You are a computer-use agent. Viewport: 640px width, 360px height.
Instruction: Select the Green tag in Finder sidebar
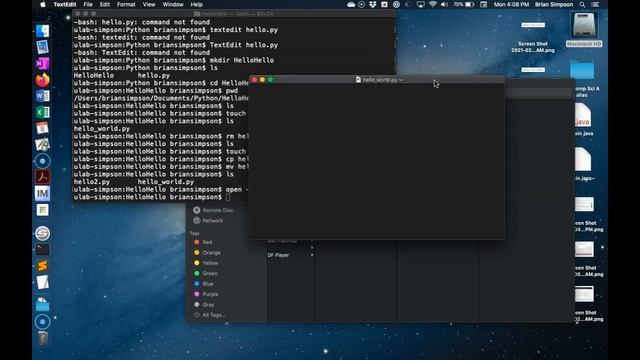coord(205,273)
